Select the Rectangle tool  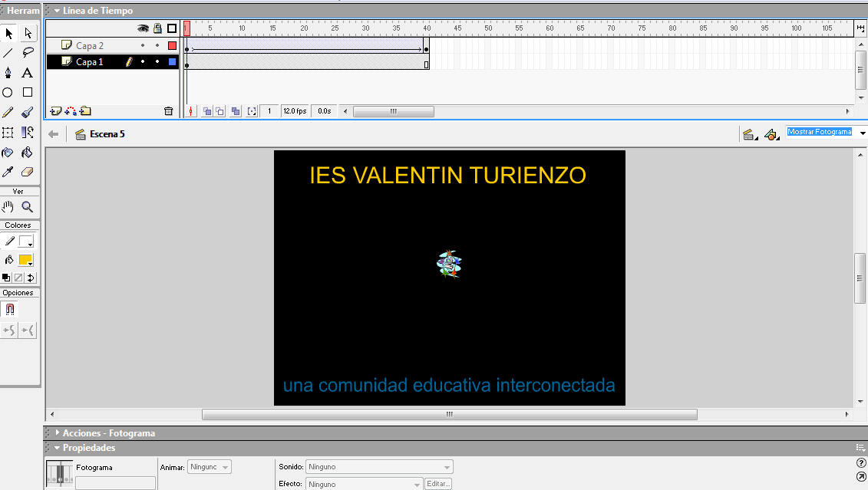pos(28,92)
